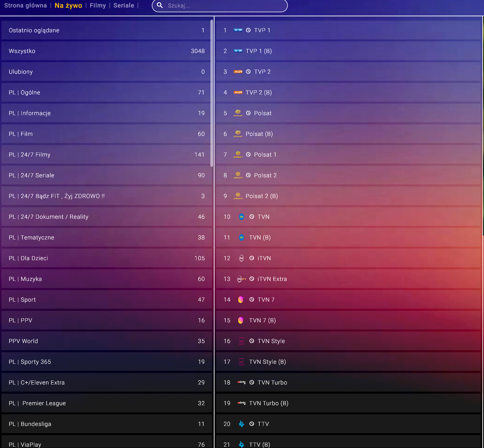Click the iTVN Extra channel logo

[x=241, y=279]
